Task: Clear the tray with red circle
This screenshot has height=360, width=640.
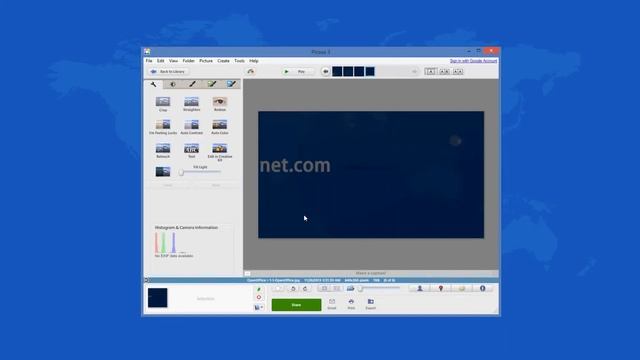Action: click(x=258, y=298)
